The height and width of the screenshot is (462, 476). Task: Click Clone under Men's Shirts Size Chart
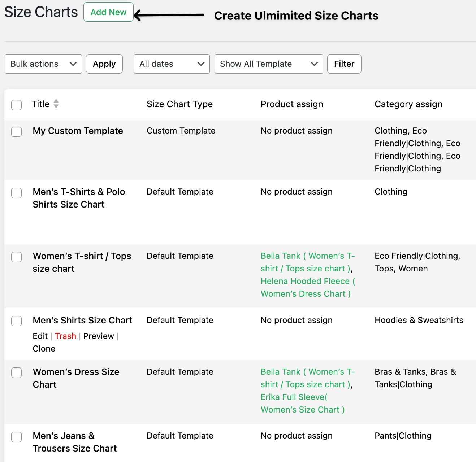[x=44, y=349]
